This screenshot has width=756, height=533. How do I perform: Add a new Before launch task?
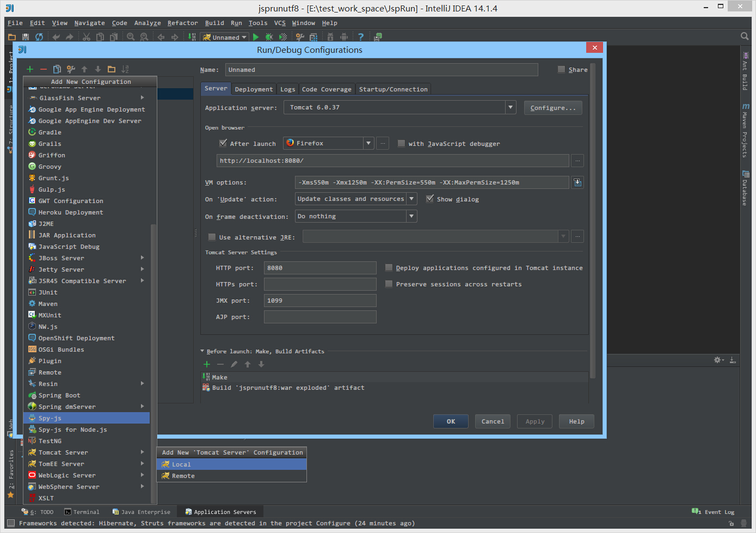coord(207,364)
